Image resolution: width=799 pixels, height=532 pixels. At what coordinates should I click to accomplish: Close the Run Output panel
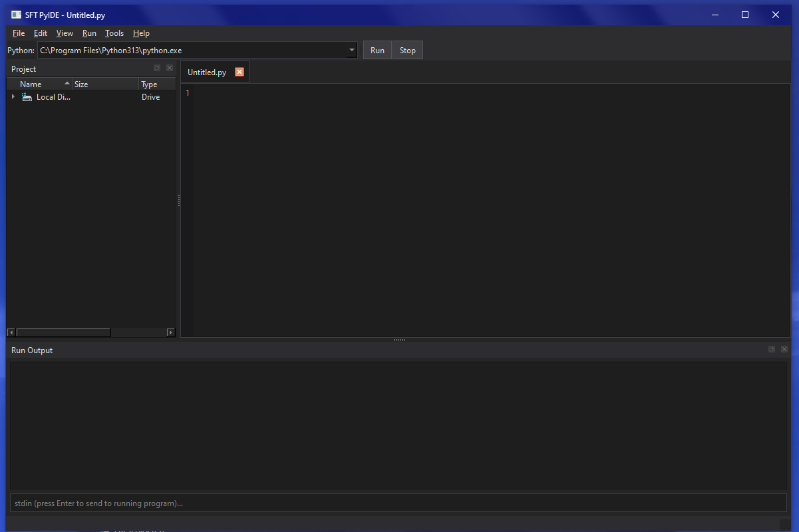click(784, 350)
